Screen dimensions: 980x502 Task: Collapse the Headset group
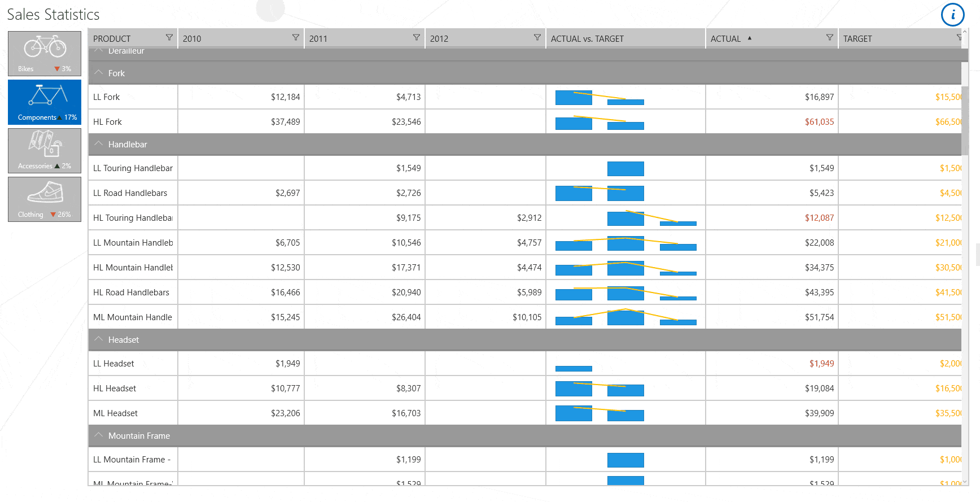click(99, 339)
